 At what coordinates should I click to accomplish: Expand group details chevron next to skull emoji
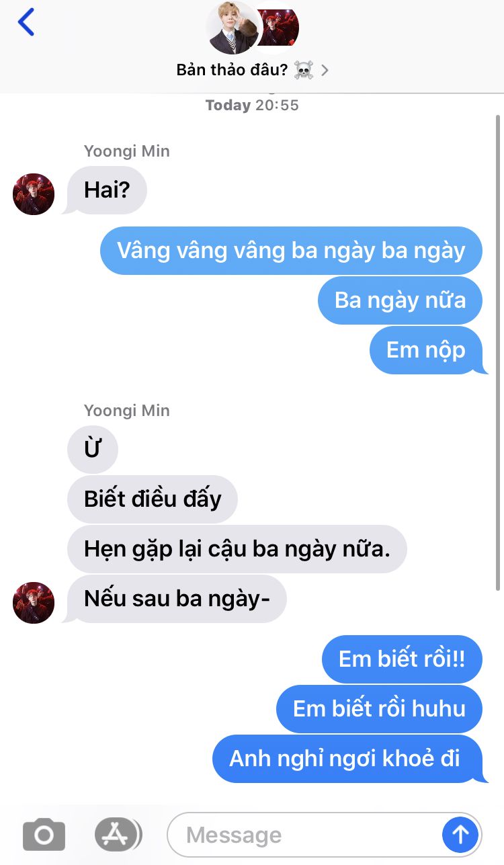[x=325, y=70]
